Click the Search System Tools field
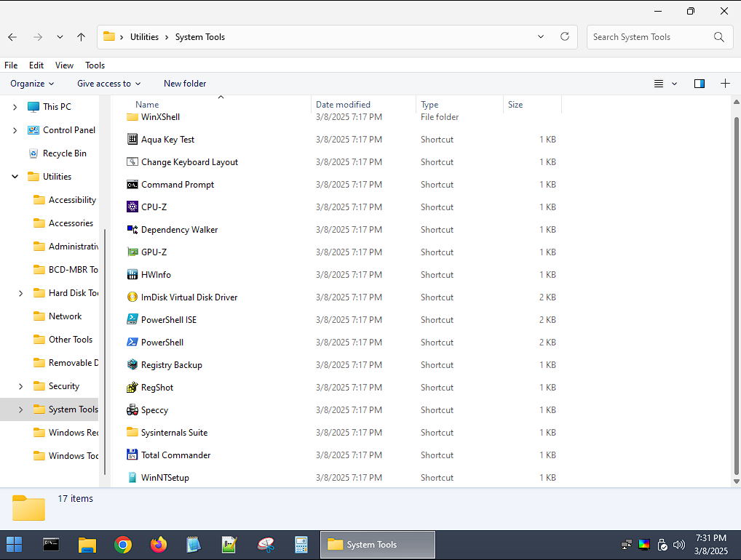The width and height of the screenshot is (741, 560). tap(648, 37)
